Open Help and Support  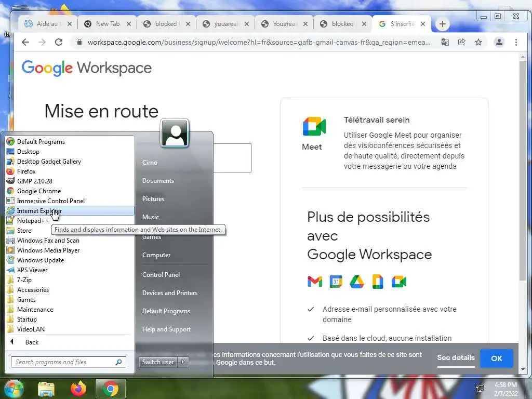pos(166,329)
